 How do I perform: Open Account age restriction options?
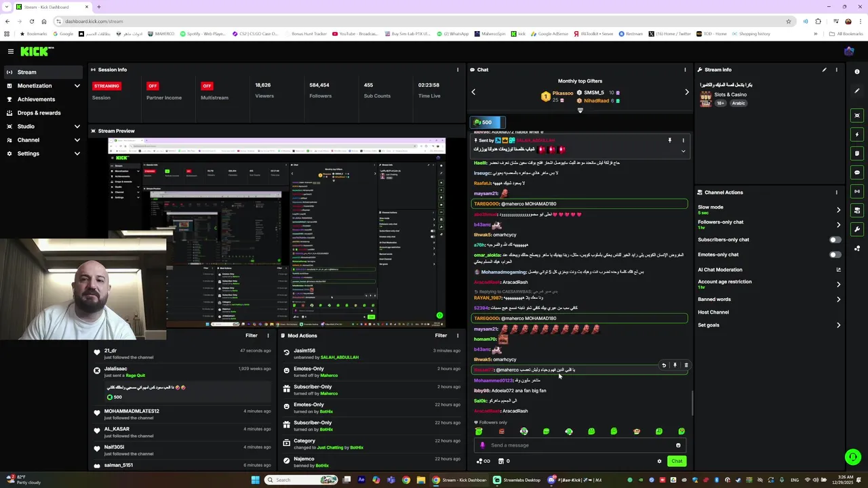tap(770, 284)
